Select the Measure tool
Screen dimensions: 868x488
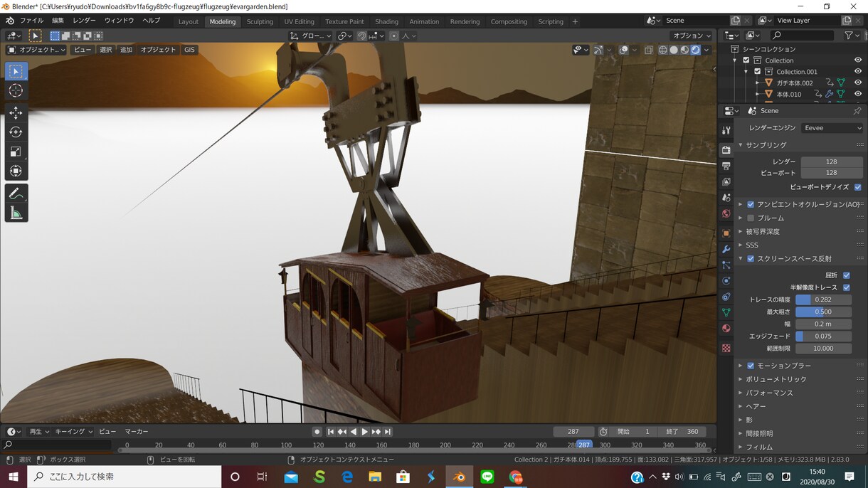16,213
